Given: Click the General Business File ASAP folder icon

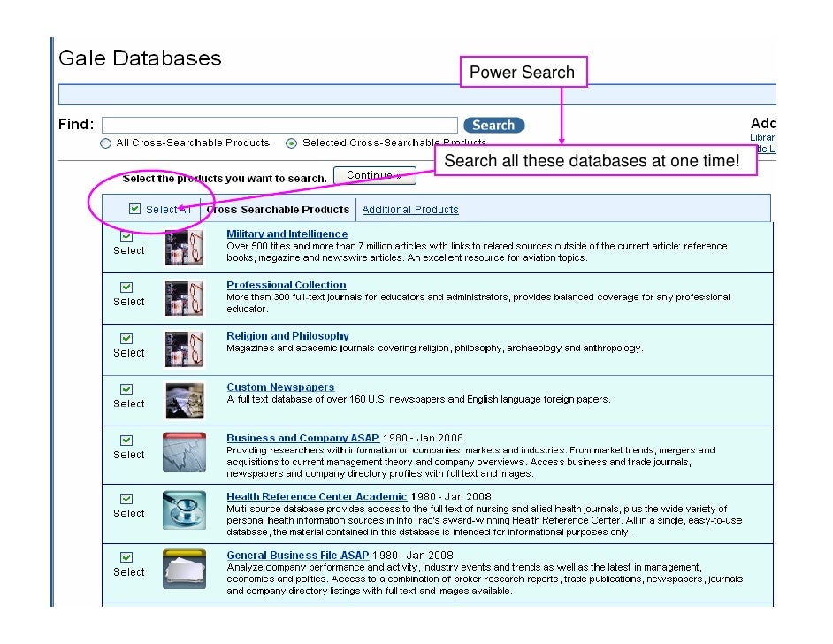Looking at the screenshot, I should coord(184,569).
